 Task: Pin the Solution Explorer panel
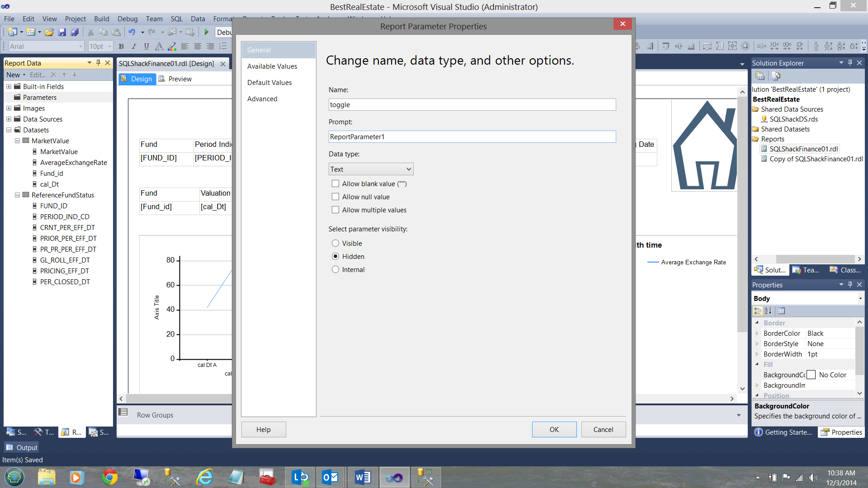[x=850, y=63]
